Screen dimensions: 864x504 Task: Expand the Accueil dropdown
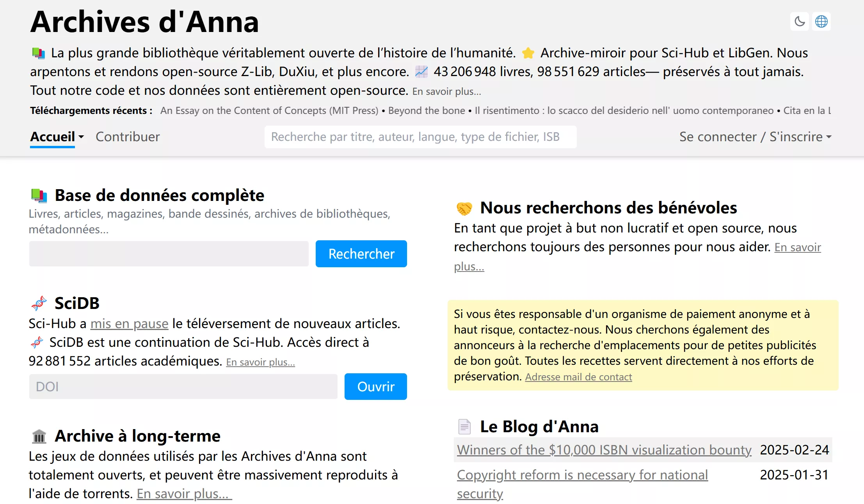click(81, 137)
